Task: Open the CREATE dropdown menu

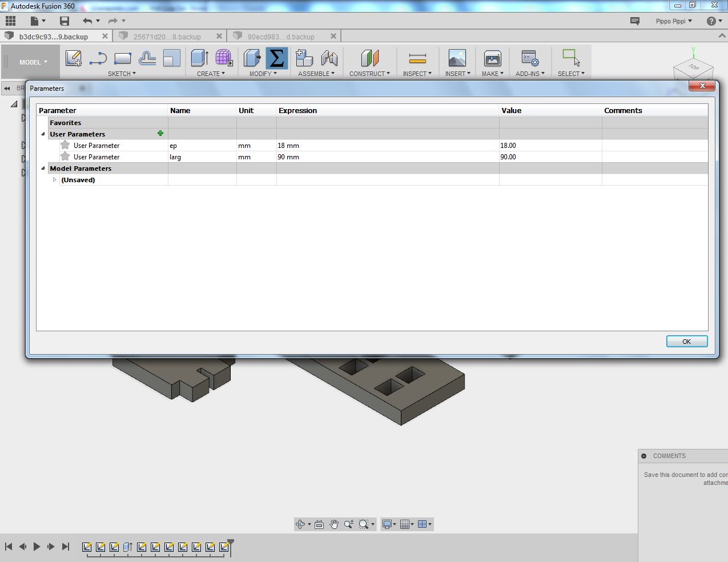Action: point(211,74)
